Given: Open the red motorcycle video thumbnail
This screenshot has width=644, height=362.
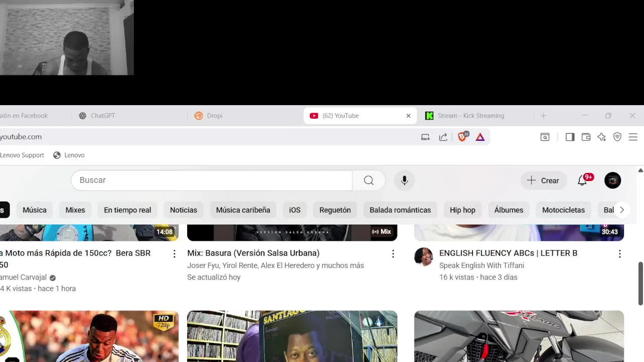Looking at the screenshot, I should tap(519, 336).
